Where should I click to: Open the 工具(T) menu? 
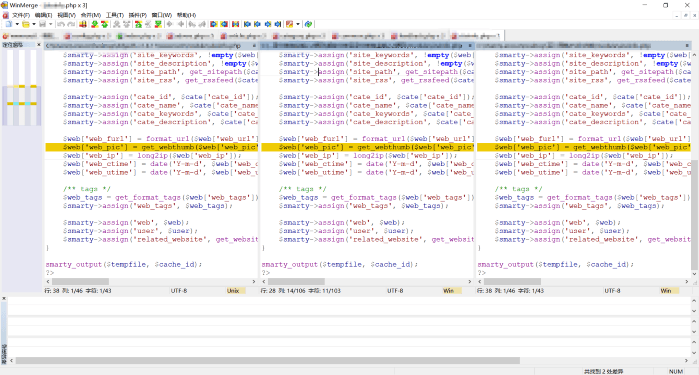pos(114,15)
